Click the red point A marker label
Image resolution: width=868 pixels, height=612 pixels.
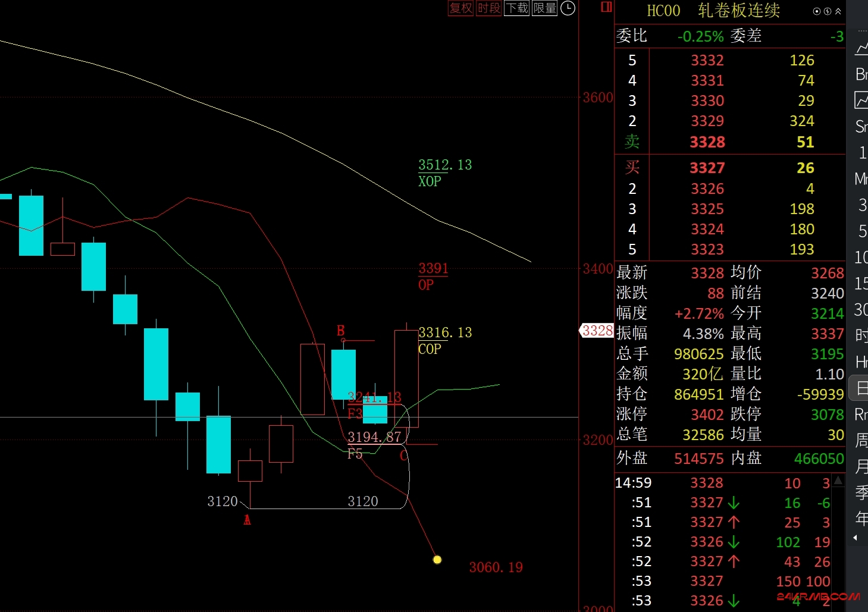247,520
